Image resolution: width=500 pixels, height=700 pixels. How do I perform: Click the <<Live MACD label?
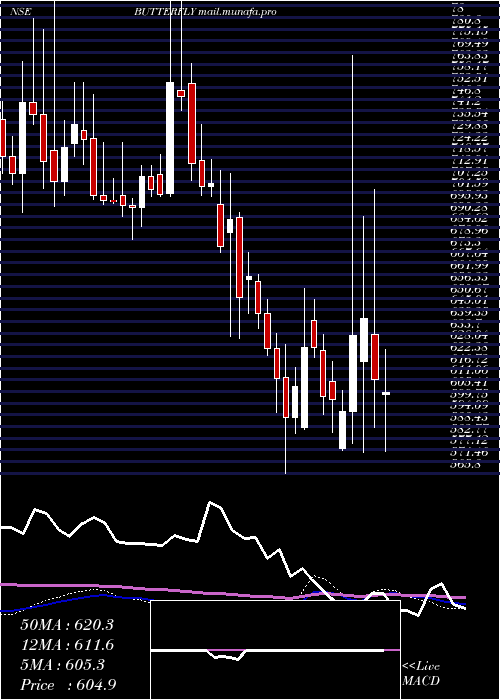coord(421,674)
